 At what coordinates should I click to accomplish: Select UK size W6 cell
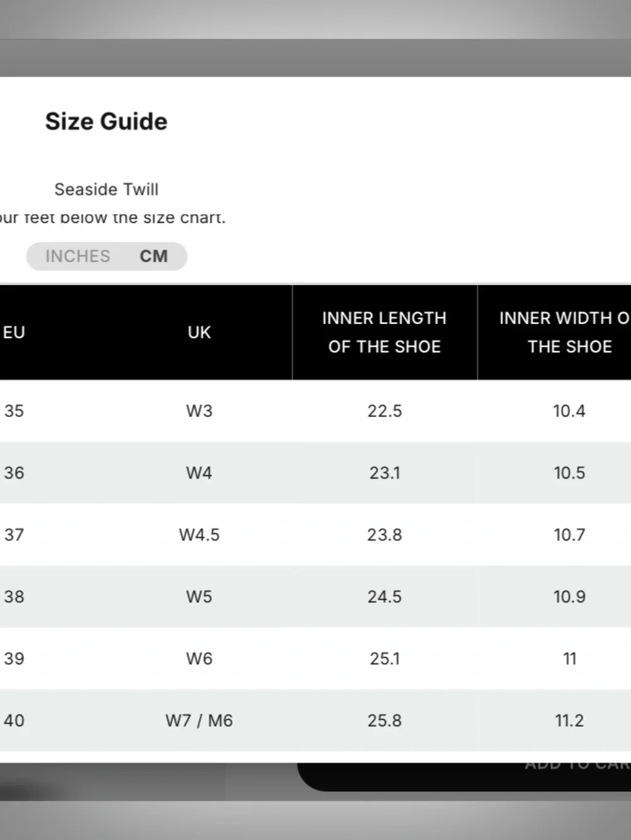[x=199, y=658]
